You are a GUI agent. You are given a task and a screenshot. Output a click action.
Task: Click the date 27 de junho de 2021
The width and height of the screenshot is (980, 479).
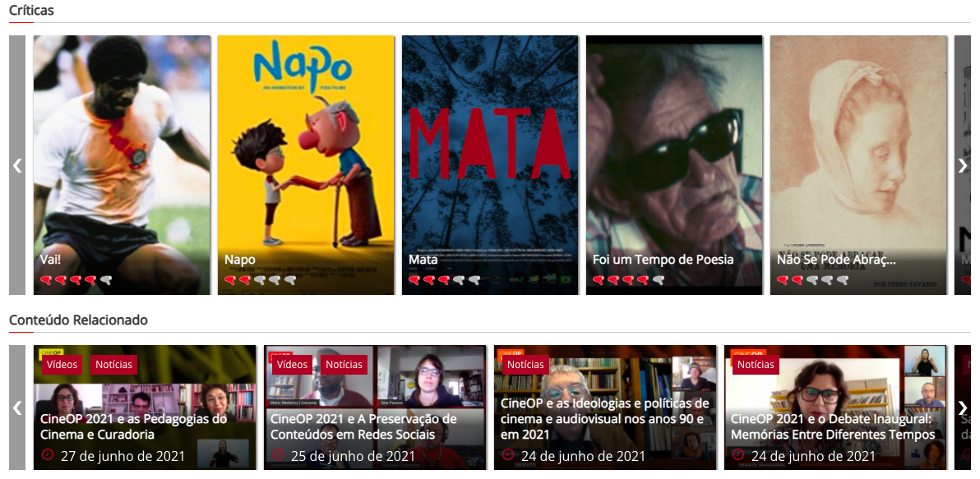point(122,456)
